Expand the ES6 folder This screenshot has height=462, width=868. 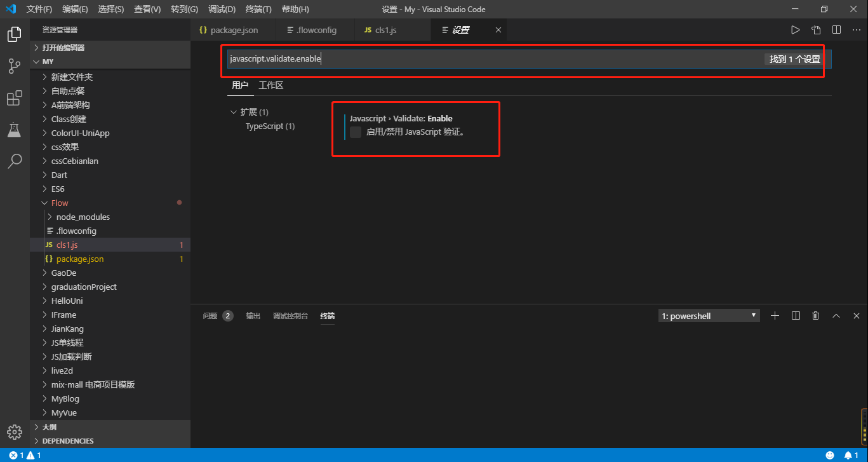(x=110, y=189)
